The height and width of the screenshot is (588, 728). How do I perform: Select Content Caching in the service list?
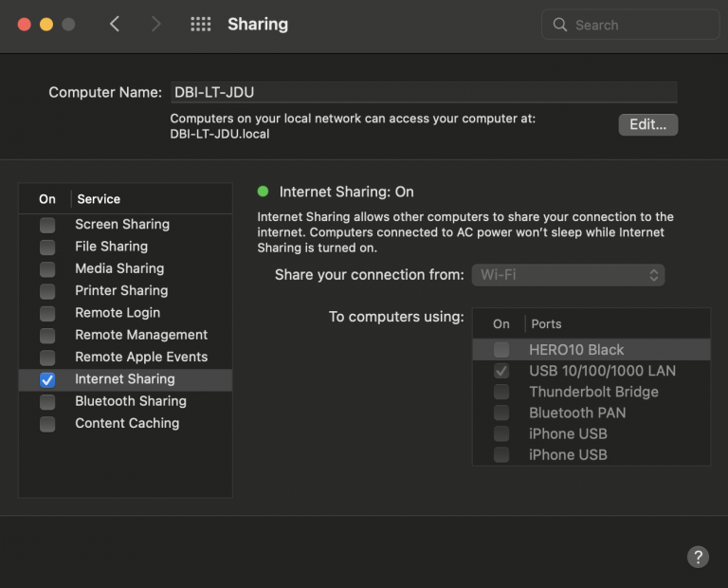tap(127, 423)
